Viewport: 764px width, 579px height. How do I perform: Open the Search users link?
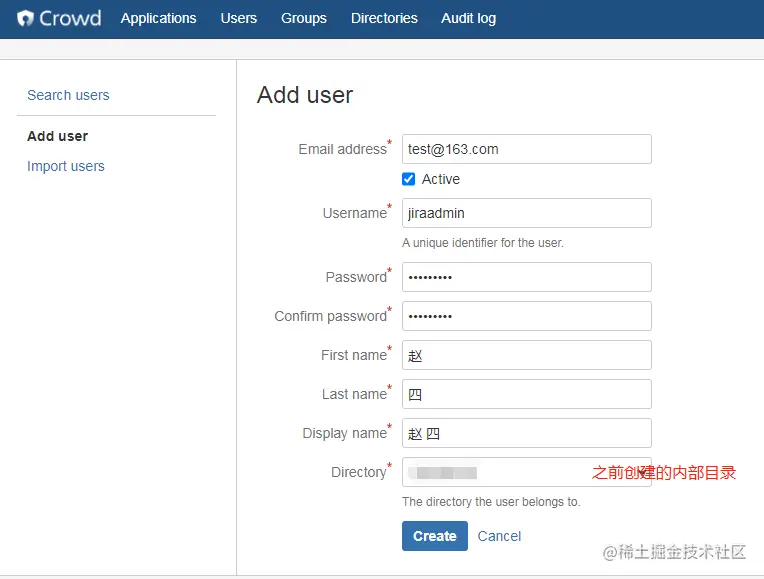[68, 95]
